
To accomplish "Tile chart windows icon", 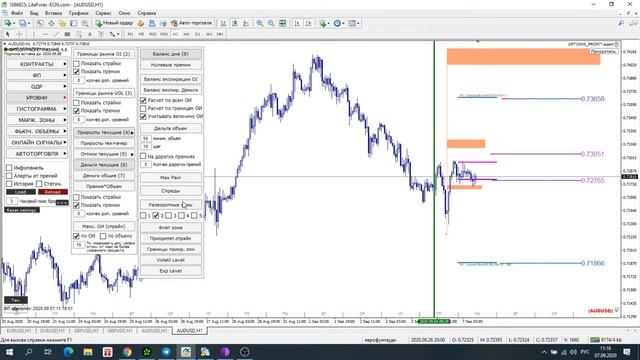I will click(x=282, y=23).
